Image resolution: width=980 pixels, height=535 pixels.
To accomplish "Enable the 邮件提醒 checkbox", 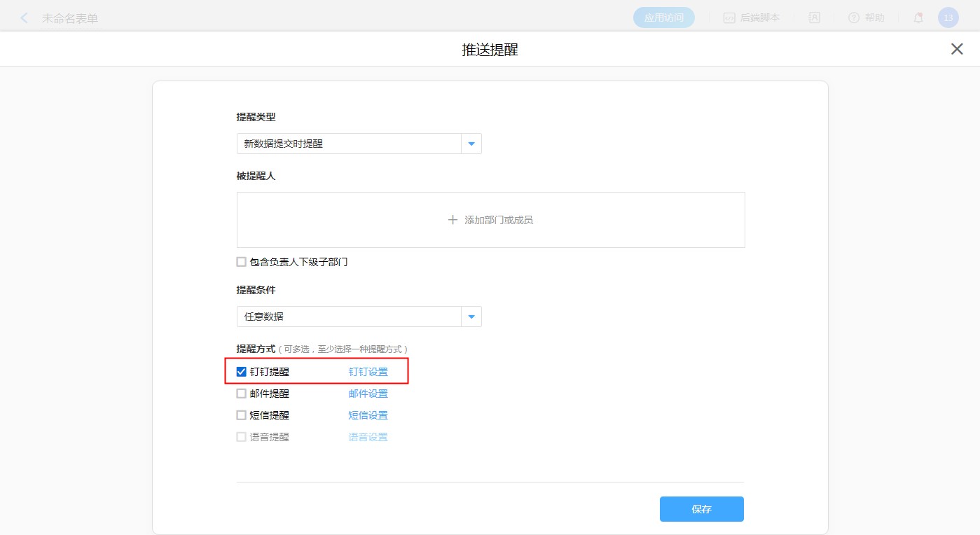I will click(x=242, y=394).
